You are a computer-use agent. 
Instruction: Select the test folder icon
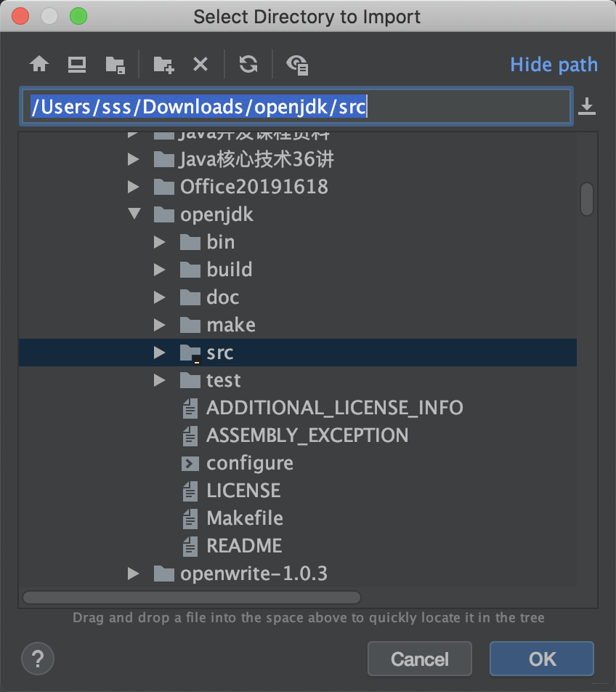190,380
